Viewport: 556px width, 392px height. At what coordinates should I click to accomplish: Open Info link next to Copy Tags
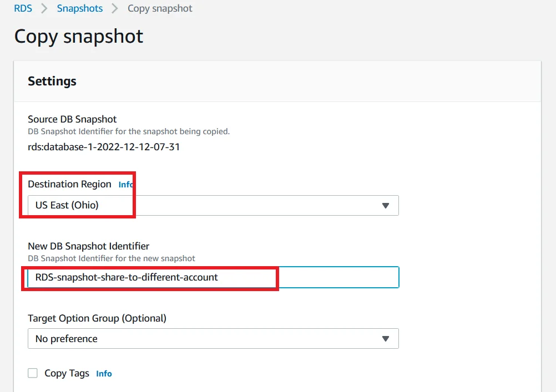(x=104, y=374)
